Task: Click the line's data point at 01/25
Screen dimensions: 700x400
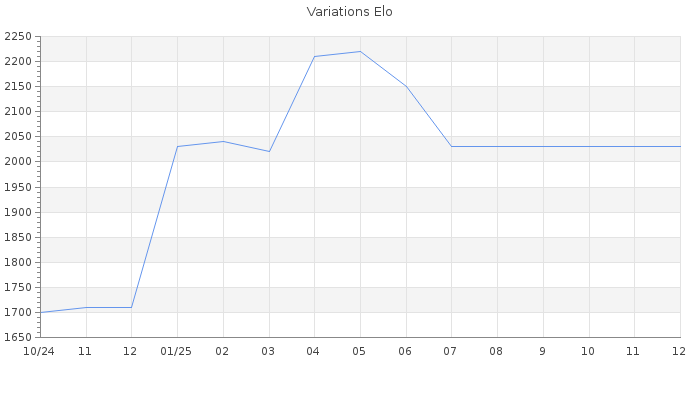Action: pyautogui.click(x=177, y=147)
